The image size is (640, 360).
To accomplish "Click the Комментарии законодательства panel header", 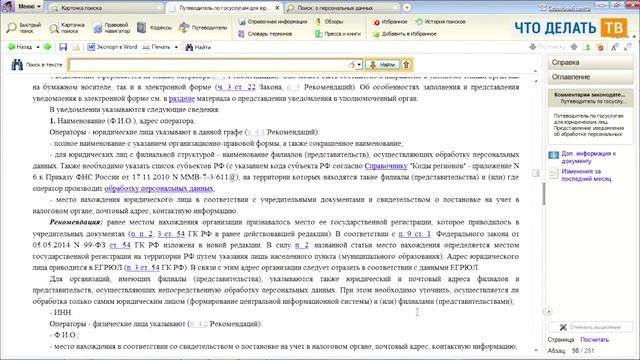I will pos(590,98).
